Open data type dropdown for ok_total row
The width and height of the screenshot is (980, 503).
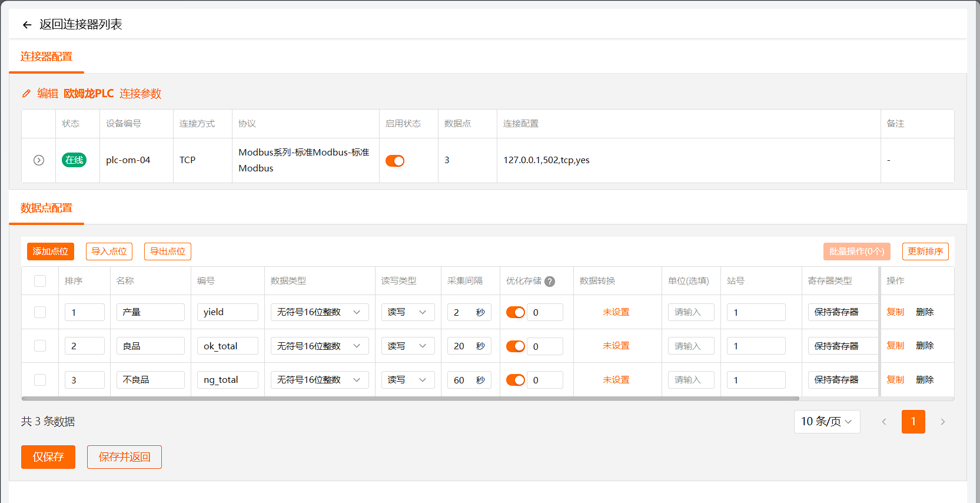point(320,346)
